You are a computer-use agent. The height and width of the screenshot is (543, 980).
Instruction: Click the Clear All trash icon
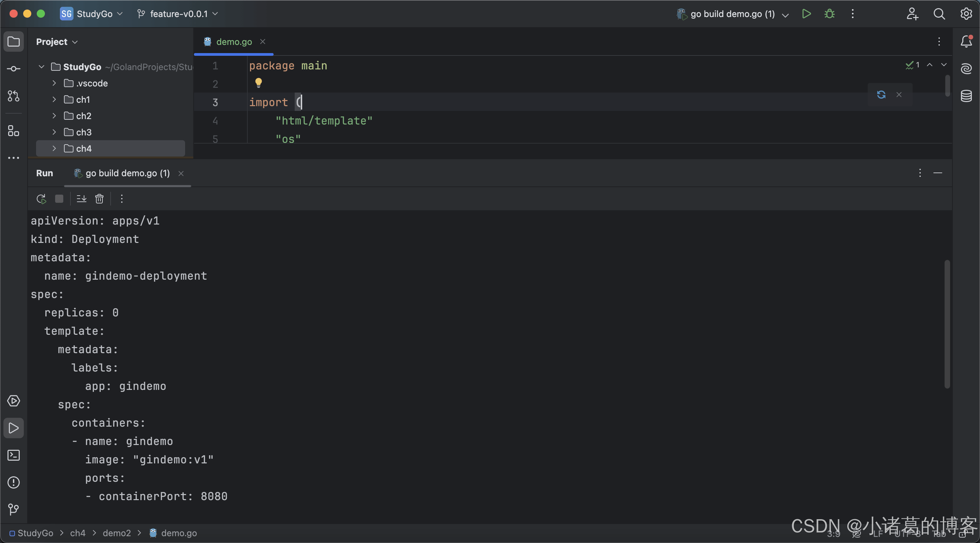pos(99,199)
